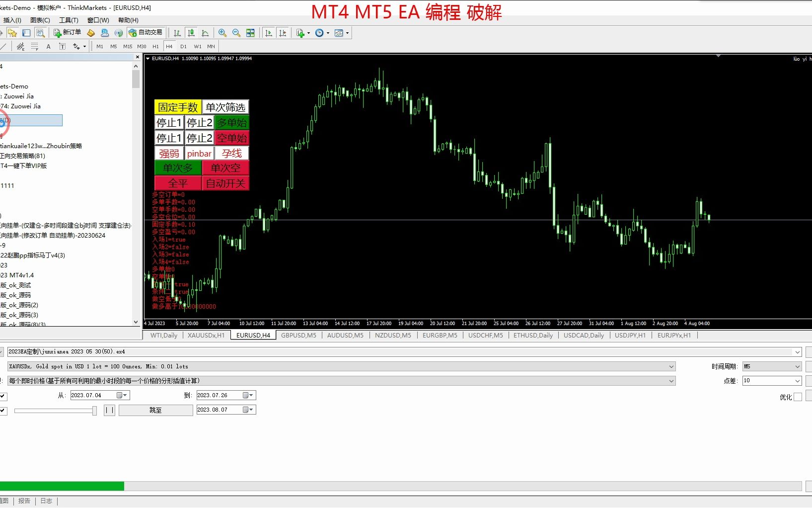The image size is (812, 508).
Task: Click the green 多单始 button
Action: 232,122
